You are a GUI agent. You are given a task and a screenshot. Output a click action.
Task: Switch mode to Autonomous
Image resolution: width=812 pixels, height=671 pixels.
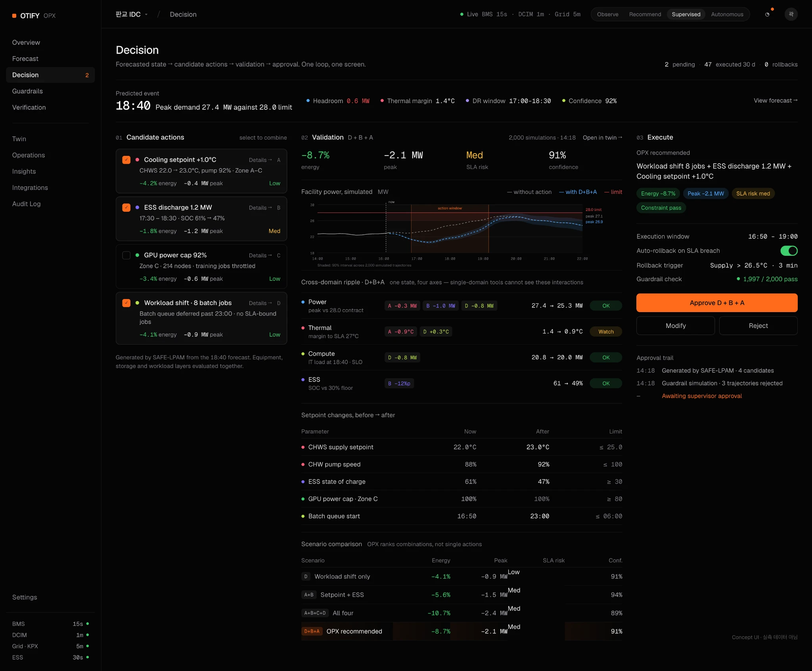click(727, 14)
